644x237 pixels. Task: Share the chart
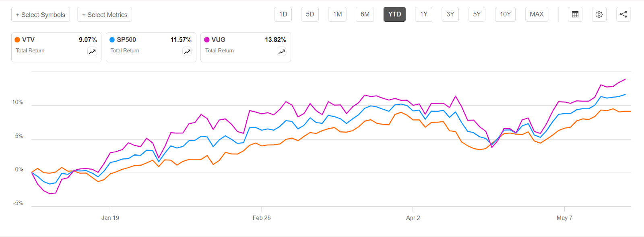pyautogui.click(x=623, y=14)
